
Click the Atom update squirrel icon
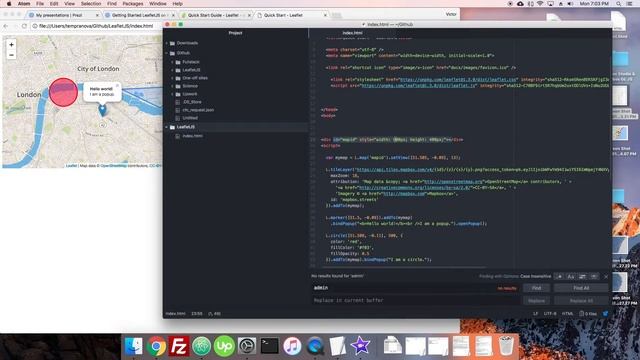(x=605, y=314)
